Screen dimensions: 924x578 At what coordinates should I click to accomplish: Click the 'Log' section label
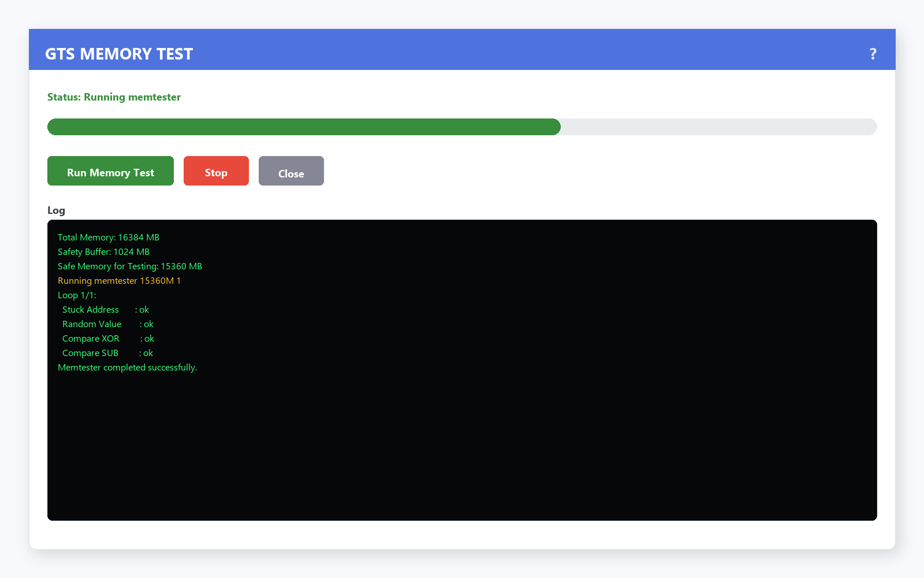[x=56, y=210]
